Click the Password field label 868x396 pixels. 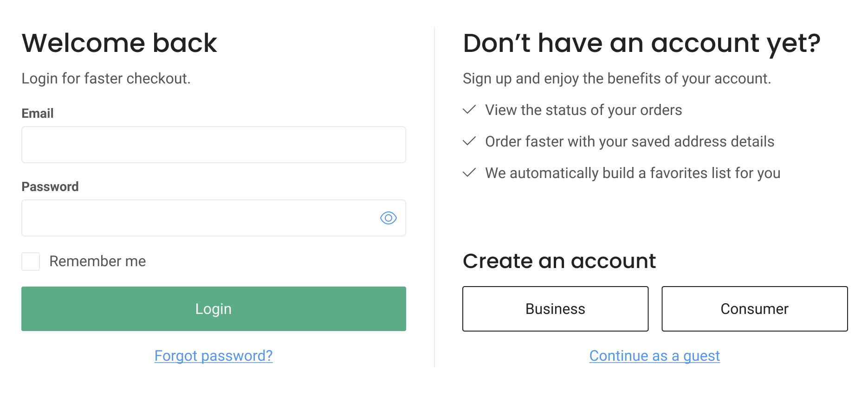pyautogui.click(x=50, y=186)
